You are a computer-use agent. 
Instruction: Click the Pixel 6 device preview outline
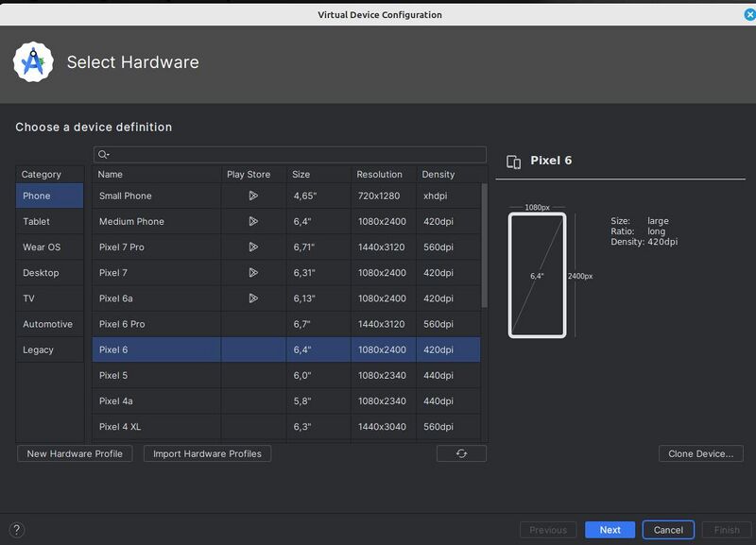click(537, 275)
